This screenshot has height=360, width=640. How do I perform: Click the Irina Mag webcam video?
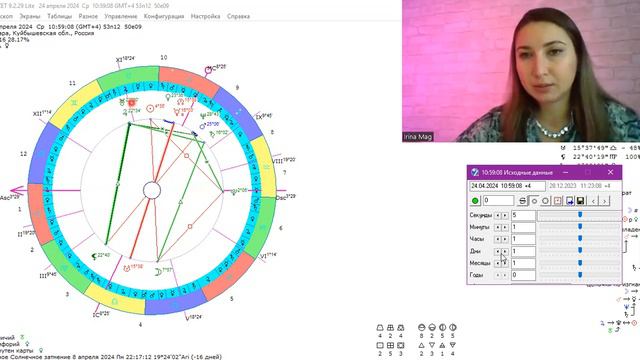[x=521, y=71]
